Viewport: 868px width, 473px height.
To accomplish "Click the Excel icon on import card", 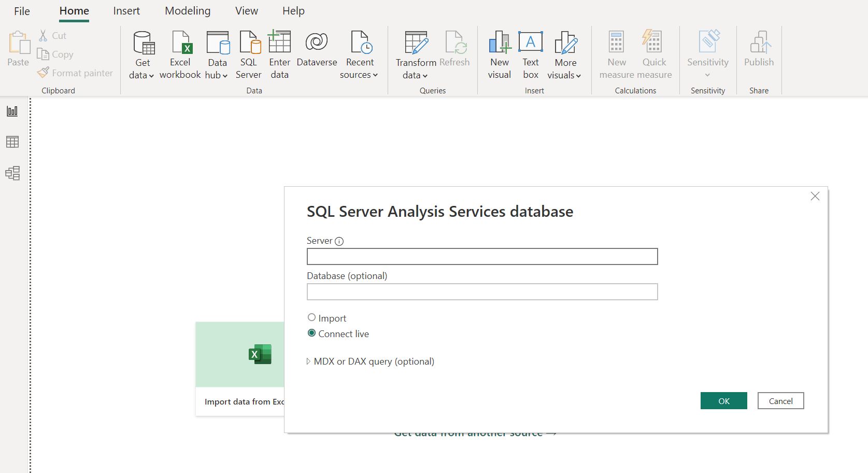I will click(260, 354).
